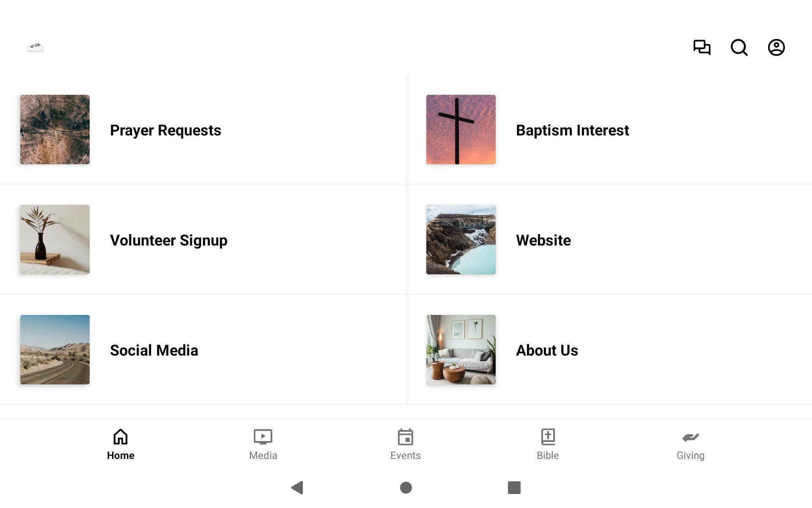Image resolution: width=812 pixels, height=508 pixels.
Task: Tap the vase plant thumbnail
Action: (55, 240)
